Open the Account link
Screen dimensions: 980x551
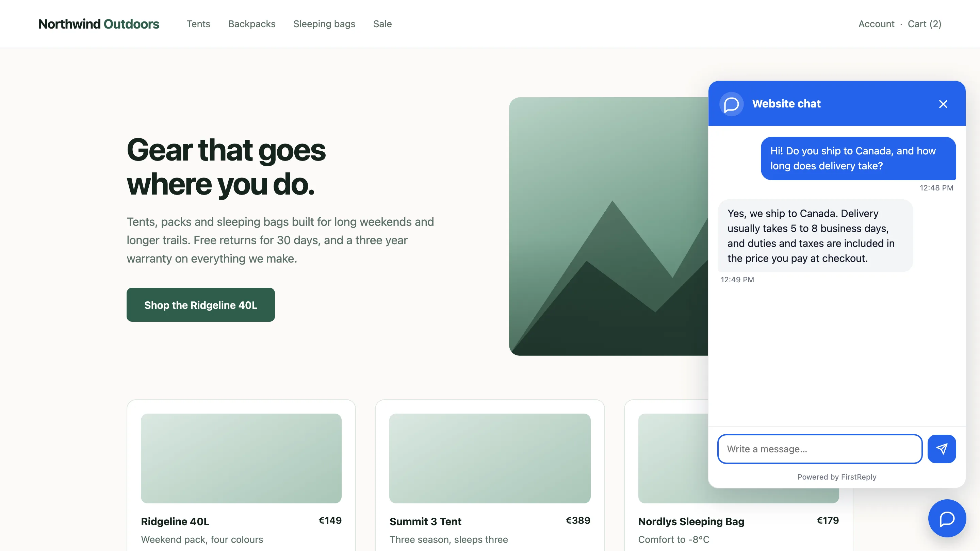(x=876, y=24)
